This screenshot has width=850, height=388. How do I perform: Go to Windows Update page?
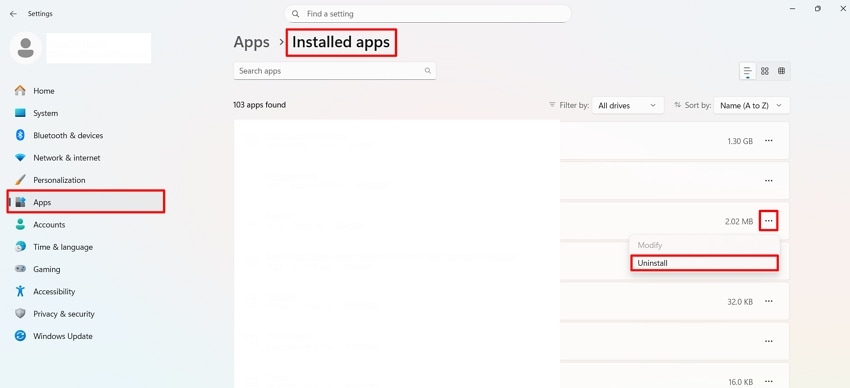click(x=86, y=336)
